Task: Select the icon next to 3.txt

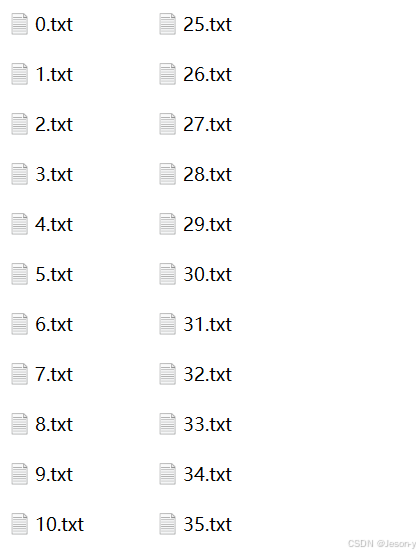Action: point(19,174)
